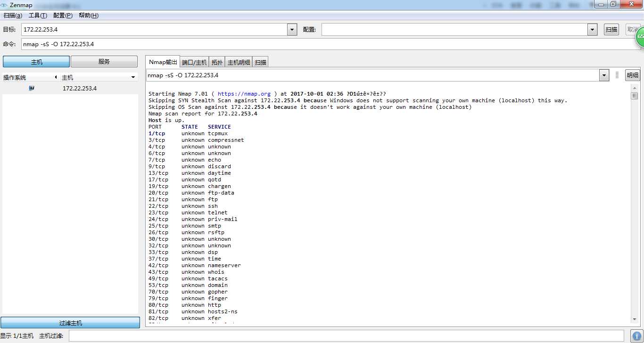The height and width of the screenshot is (343, 644).
Task: Click the 20/tcp ftp-data row
Action: coord(191,193)
